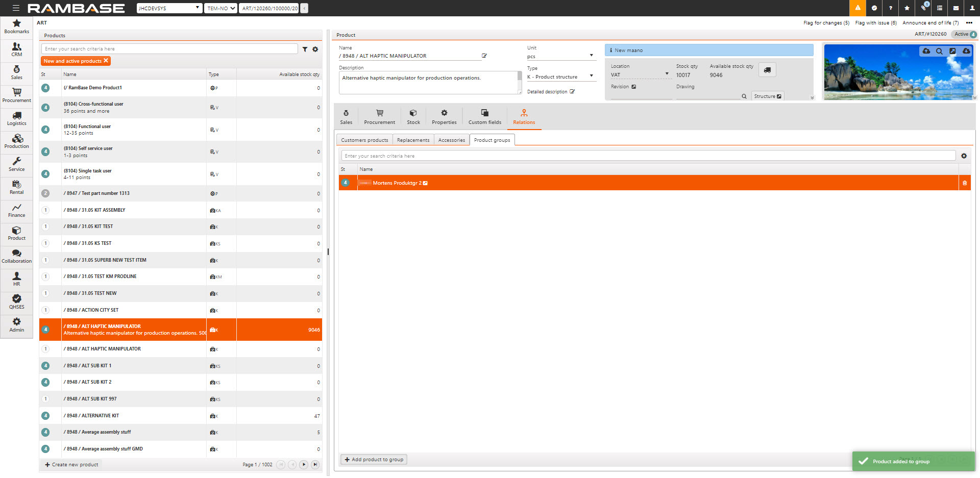Open the hamburger main menu
This screenshot has width=980, height=478.
coord(16,8)
